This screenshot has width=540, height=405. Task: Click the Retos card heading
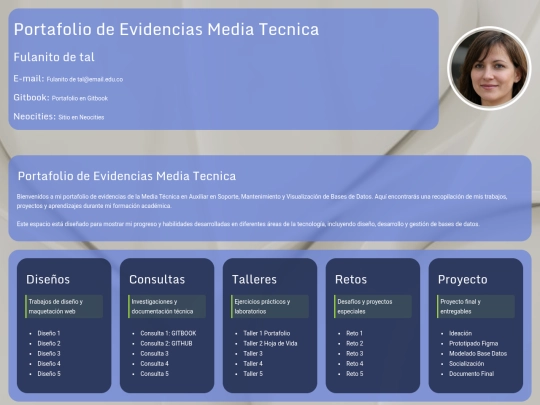(351, 279)
